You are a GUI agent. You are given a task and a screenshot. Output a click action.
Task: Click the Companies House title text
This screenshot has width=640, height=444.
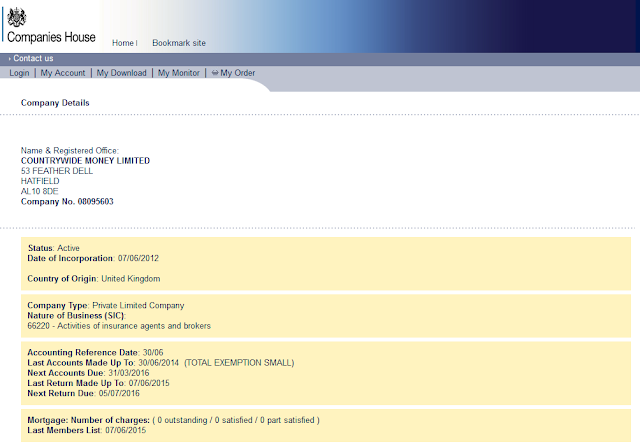click(51, 37)
